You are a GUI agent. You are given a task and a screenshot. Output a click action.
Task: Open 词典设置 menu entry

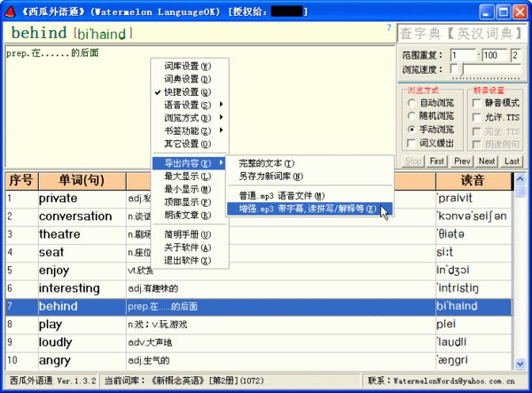190,79
